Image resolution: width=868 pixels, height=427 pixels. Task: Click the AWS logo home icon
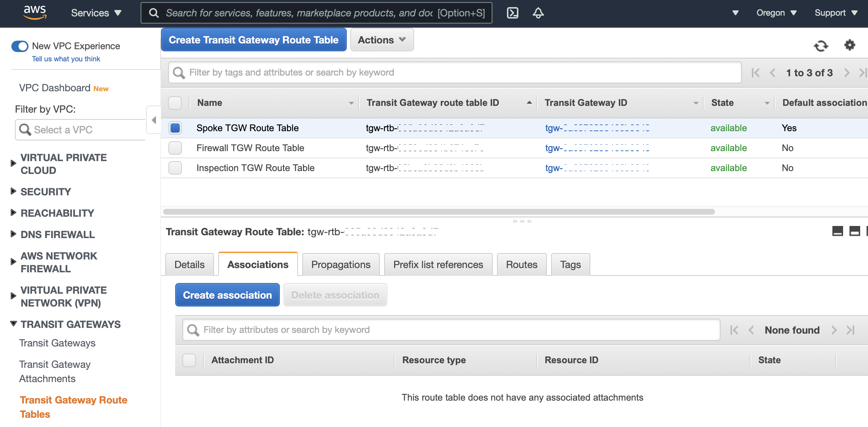(35, 12)
